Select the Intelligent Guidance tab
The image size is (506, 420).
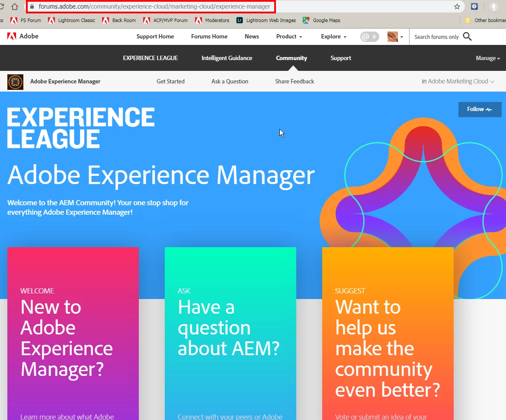pos(227,58)
